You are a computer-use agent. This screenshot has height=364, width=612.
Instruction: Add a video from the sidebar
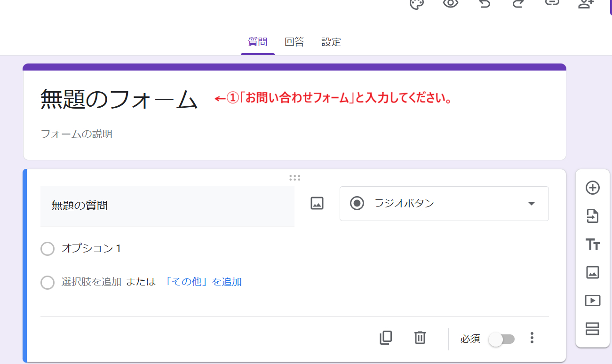pyautogui.click(x=593, y=300)
